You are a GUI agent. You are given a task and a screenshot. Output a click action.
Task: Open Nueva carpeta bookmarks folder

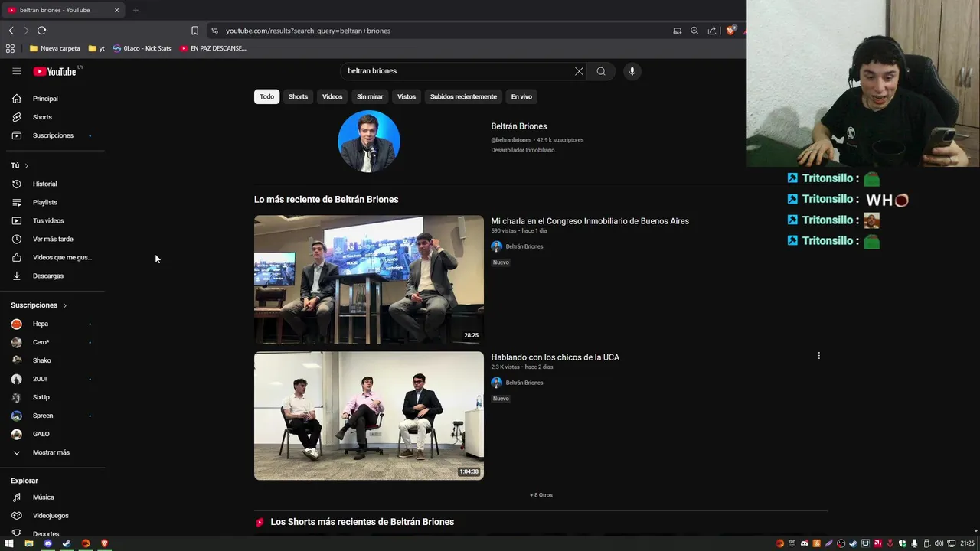tap(54, 48)
